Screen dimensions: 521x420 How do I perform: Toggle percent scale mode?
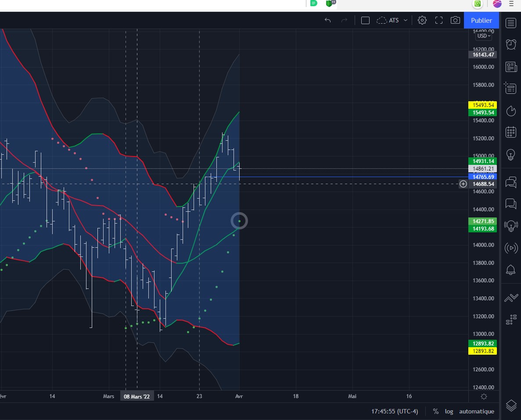point(435,411)
